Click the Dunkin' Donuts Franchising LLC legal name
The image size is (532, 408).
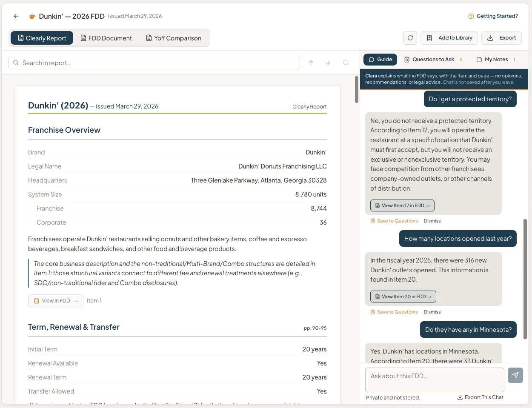pos(283,166)
